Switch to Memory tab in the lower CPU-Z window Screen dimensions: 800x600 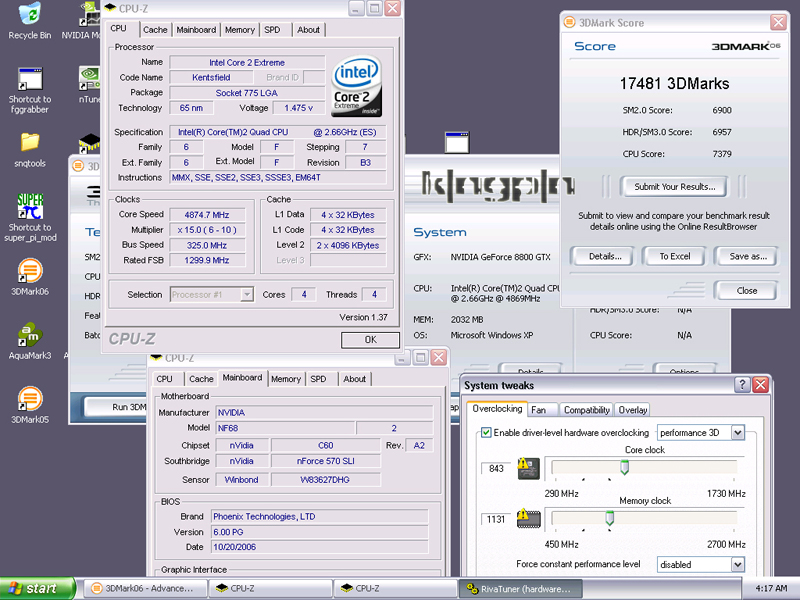286,379
